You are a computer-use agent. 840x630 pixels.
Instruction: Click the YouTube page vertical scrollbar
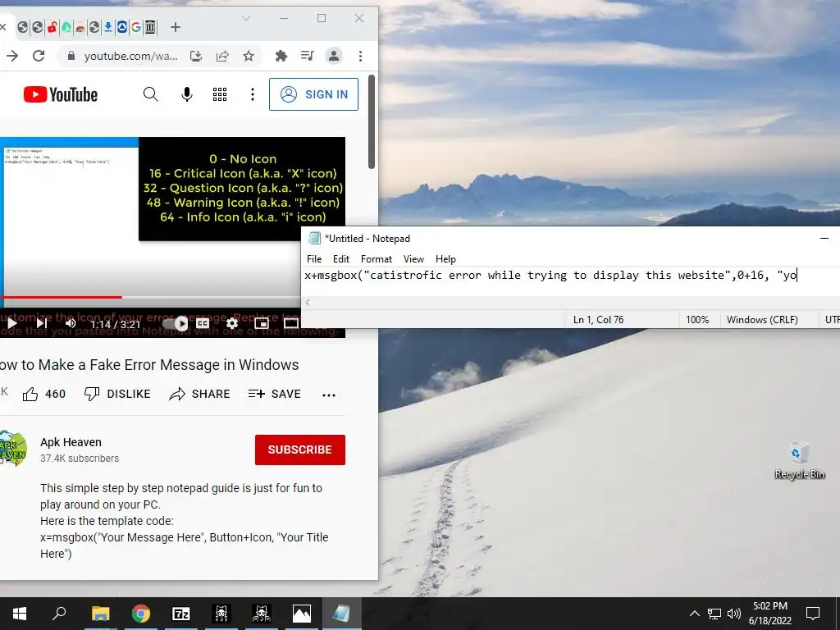(372, 122)
